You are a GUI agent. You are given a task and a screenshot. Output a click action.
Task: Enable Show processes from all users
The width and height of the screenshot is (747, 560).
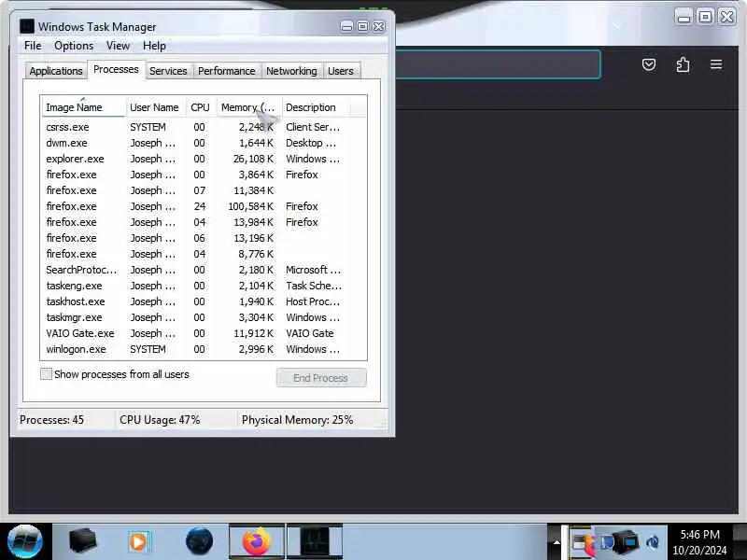[x=46, y=374]
